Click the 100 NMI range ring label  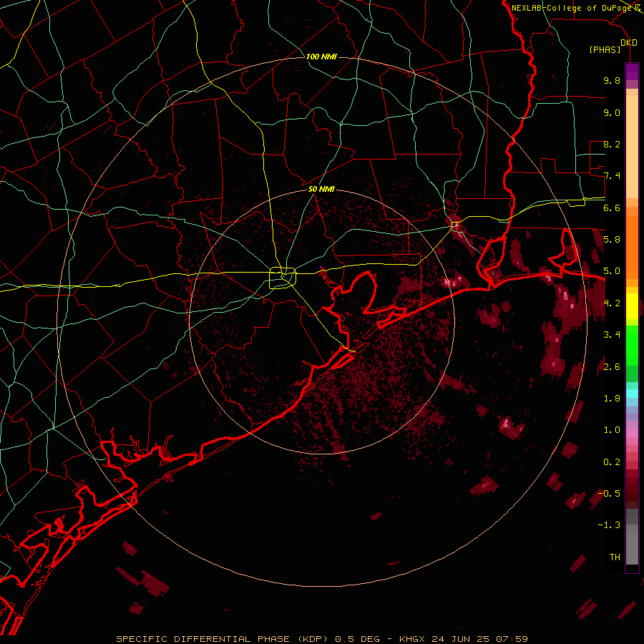click(x=321, y=57)
